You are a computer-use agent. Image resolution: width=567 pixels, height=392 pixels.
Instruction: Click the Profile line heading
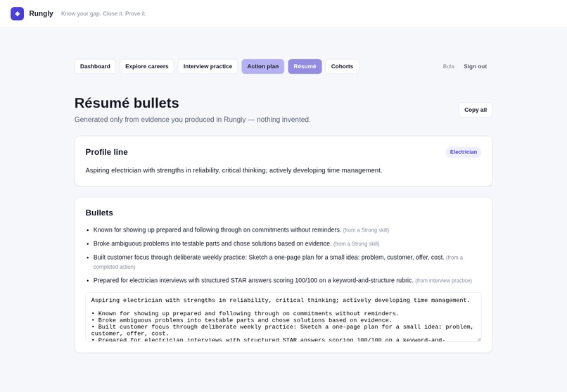[106, 152]
